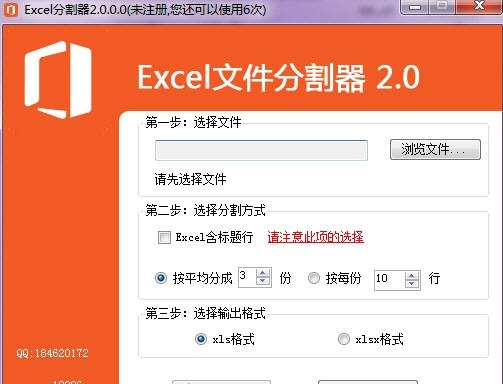Click the 第三步：选择输出格式 group label

tap(205, 313)
